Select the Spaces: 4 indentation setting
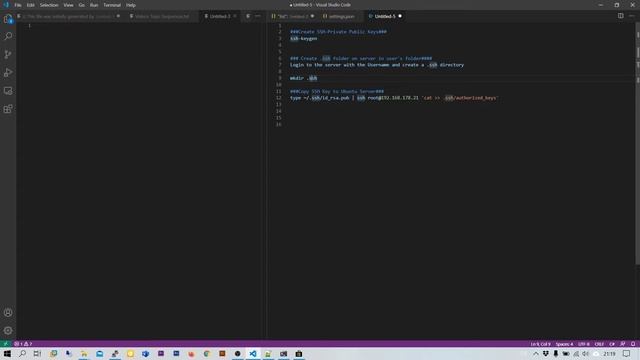Screen dimensions: 640x360 564,344
